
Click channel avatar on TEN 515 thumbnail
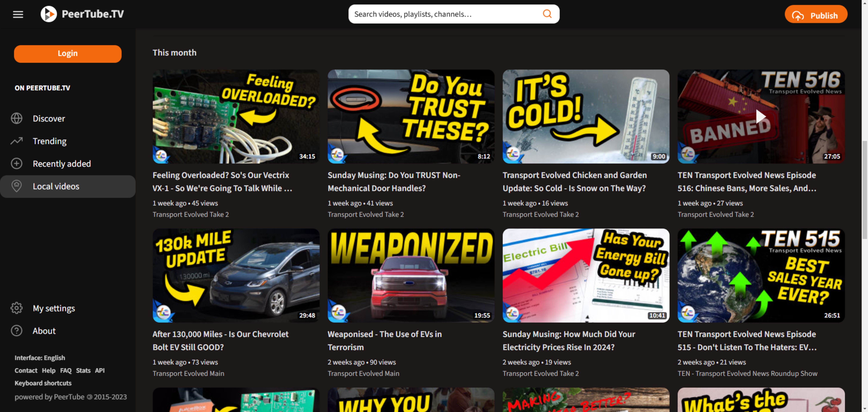pyautogui.click(x=687, y=313)
